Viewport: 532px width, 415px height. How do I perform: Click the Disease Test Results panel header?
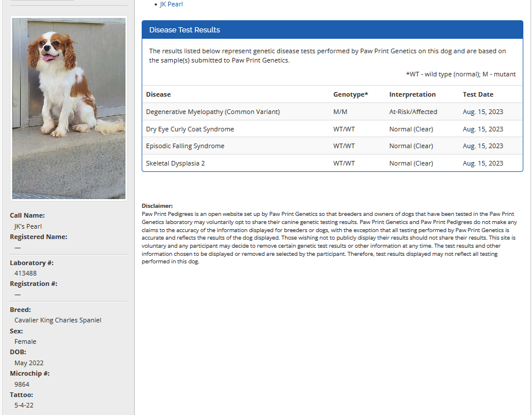point(184,30)
